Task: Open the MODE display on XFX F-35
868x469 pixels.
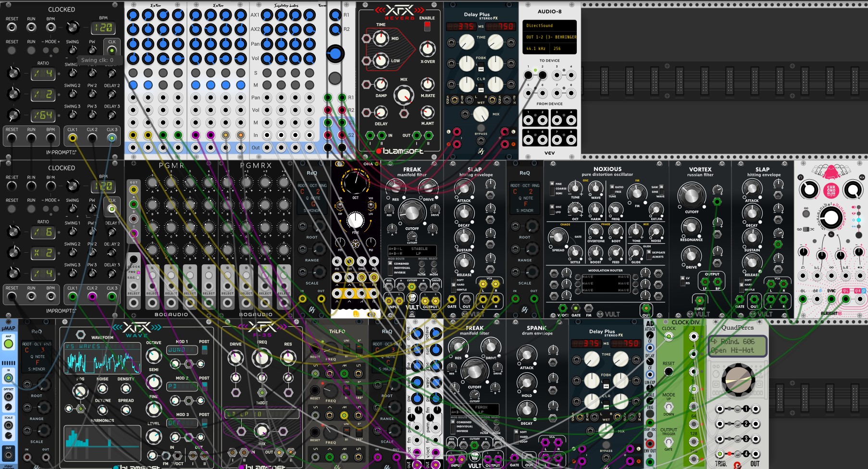Action: [261, 414]
